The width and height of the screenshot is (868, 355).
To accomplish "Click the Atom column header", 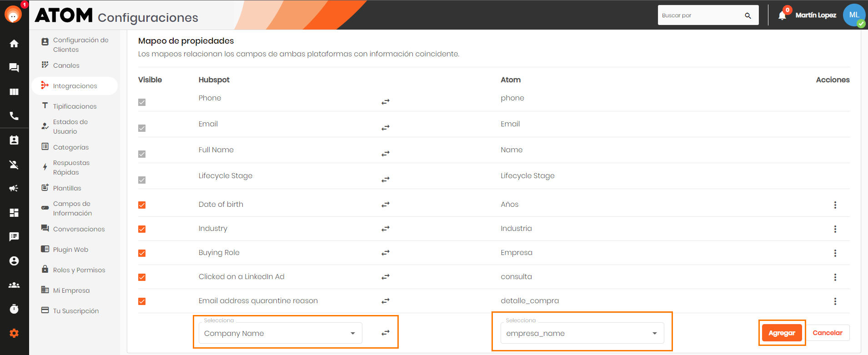I will (x=511, y=80).
